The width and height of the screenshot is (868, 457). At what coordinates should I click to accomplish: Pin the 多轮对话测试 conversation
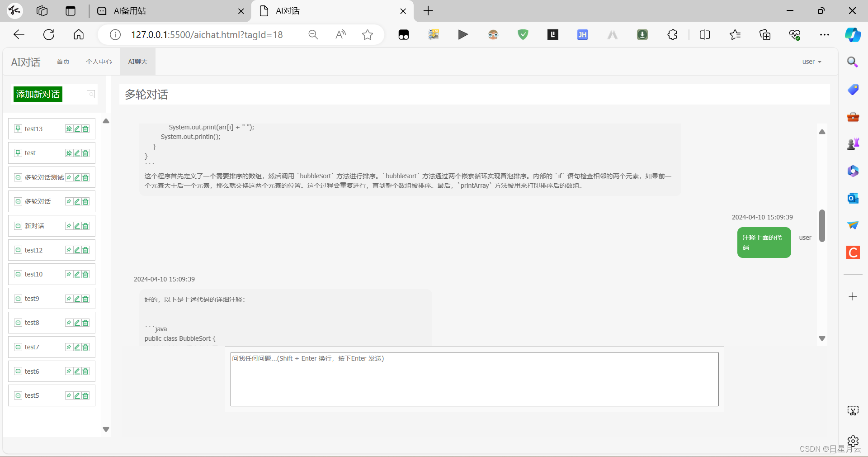pos(69,177)
